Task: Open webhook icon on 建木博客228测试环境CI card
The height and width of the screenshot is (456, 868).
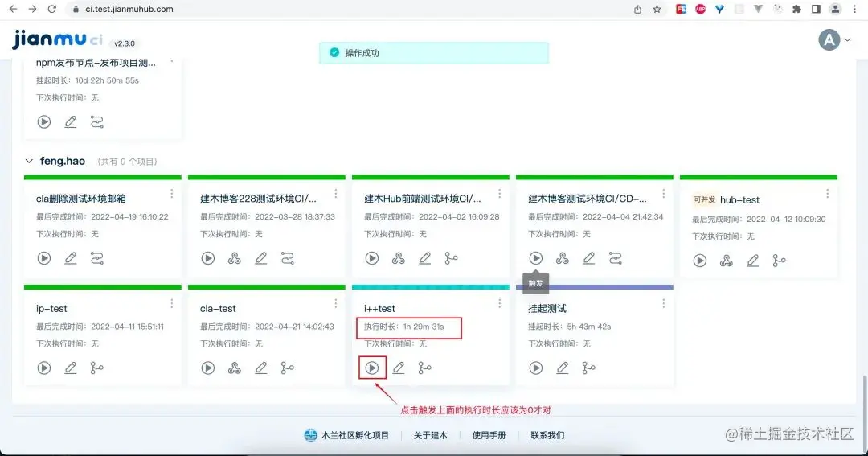Action: tap(234, 258)
